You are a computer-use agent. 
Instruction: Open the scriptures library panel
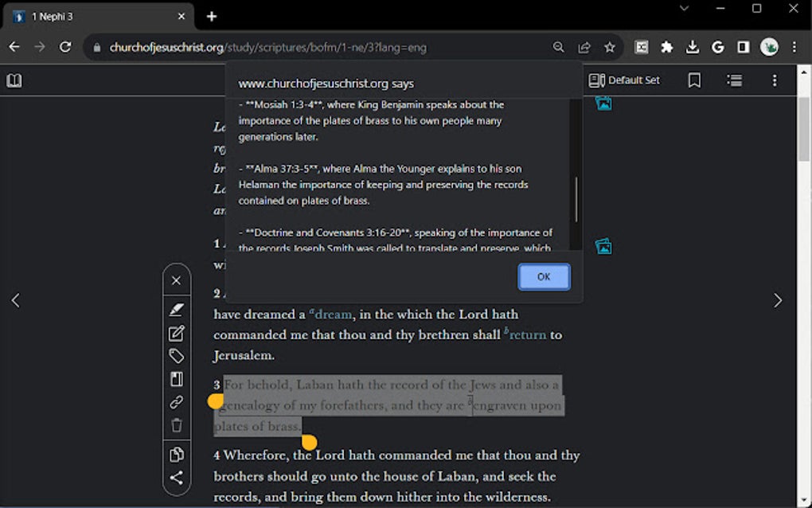tap(14, 80)
